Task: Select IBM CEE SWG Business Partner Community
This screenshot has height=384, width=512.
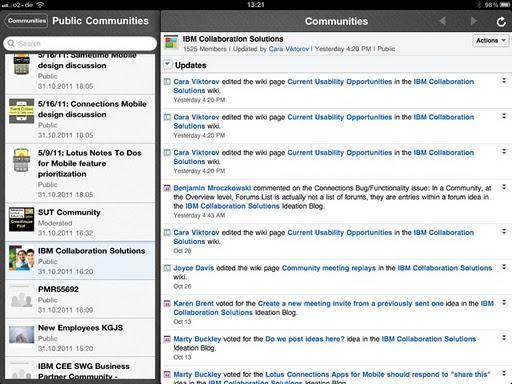Action: click(80, 369)
